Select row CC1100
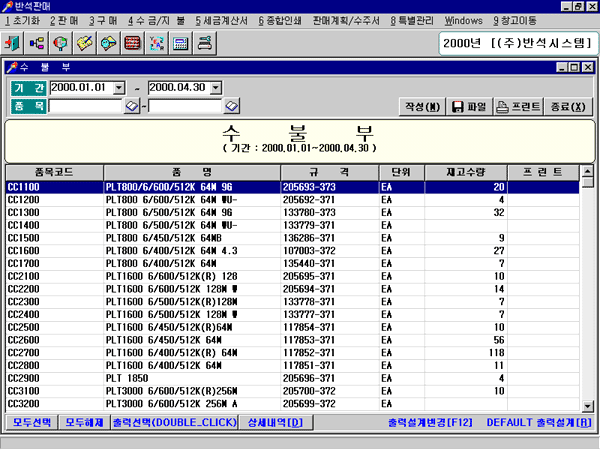The height and width of the screenshot is (450, 600). (293, 187)
